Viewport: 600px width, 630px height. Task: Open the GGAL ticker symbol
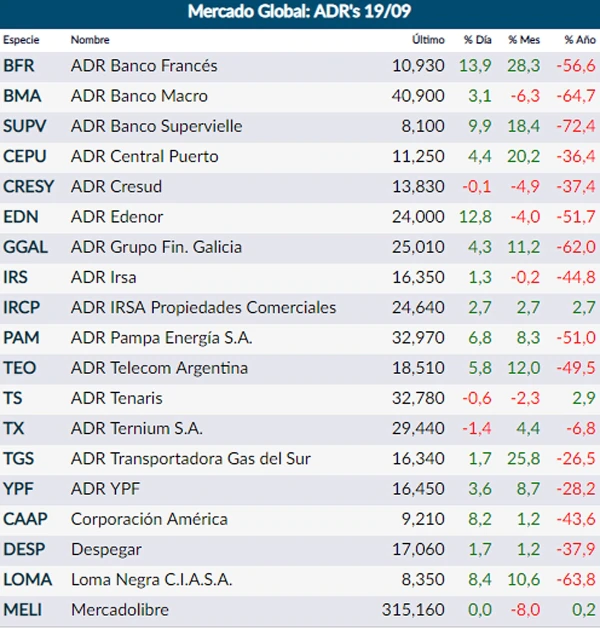(25, 247)
